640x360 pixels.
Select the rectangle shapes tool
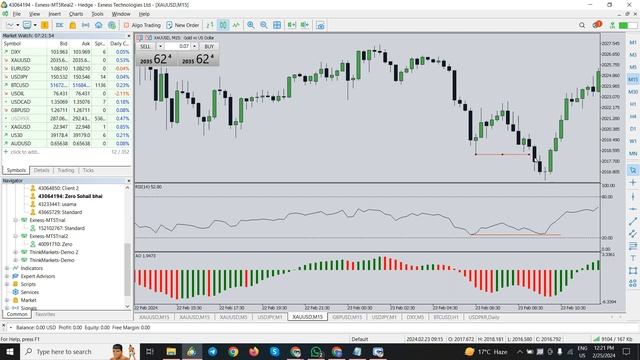click(x=633, y=271)
